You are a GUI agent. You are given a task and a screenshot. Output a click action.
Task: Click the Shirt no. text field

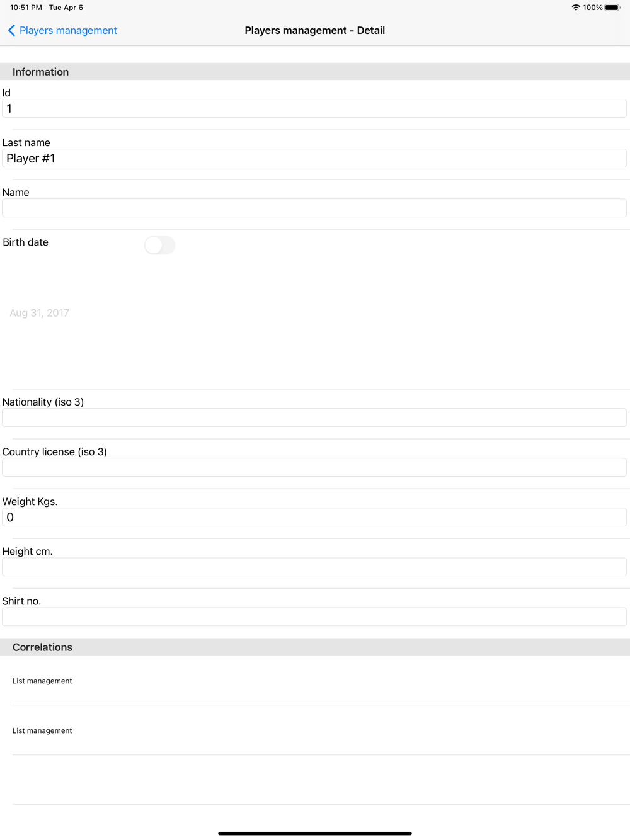tap(314, 616)
